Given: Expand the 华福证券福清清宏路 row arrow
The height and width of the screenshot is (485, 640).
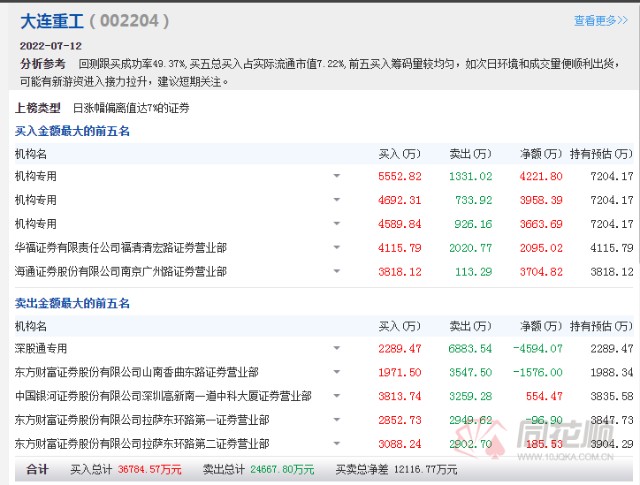Looking at the screenshot, I should coord(337,247).
